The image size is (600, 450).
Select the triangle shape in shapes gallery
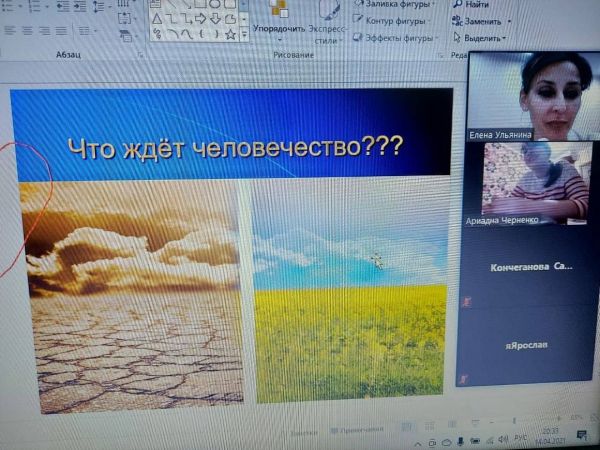click(157, 19)
